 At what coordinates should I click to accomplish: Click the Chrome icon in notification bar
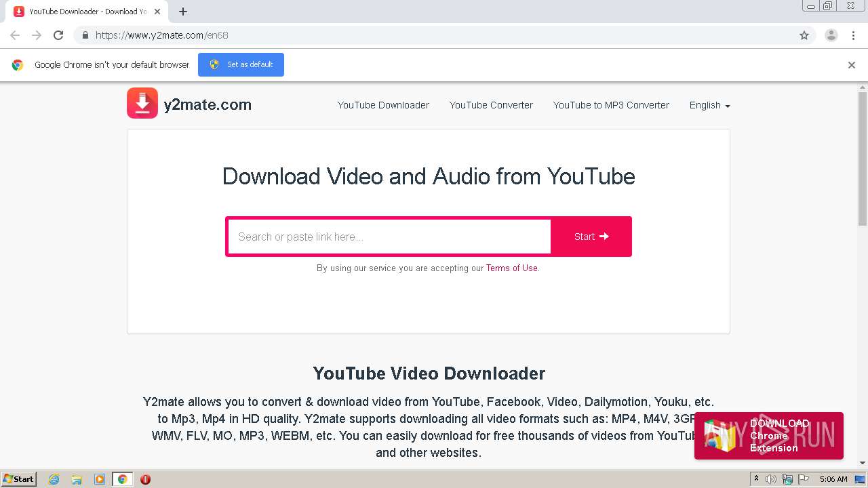(18, 65)
